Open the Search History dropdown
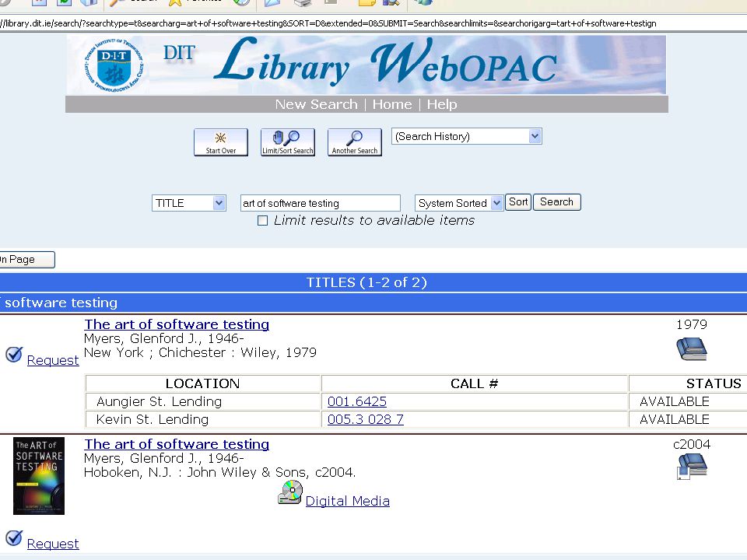747x560 pixels. [467, 137]
